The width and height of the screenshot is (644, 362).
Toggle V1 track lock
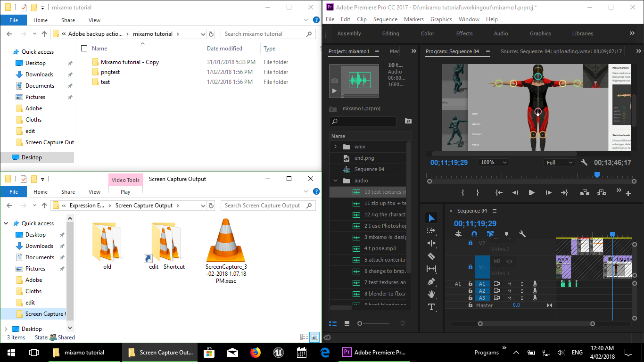[x=470, y=267]
